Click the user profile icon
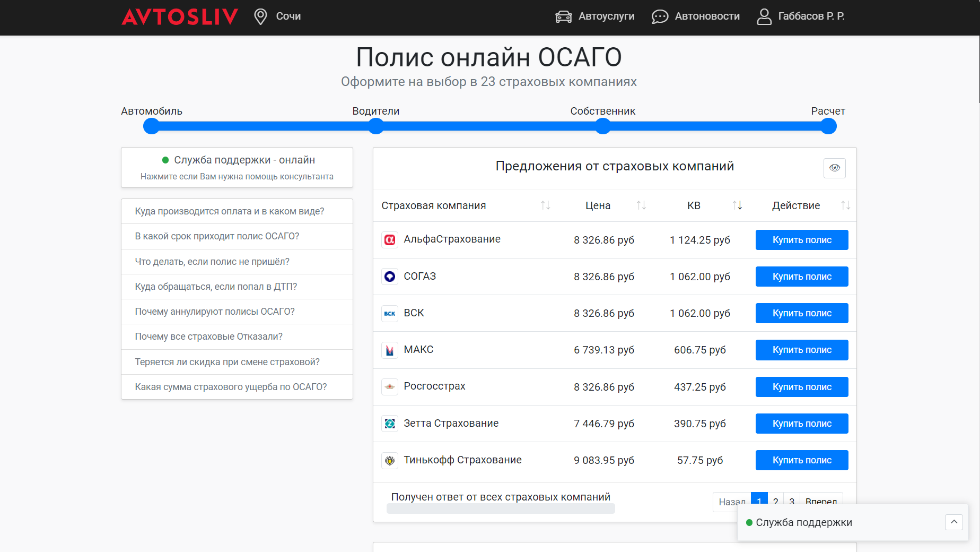Image resolution: width=980 pixels, height=552 pixels. point(764,16)
